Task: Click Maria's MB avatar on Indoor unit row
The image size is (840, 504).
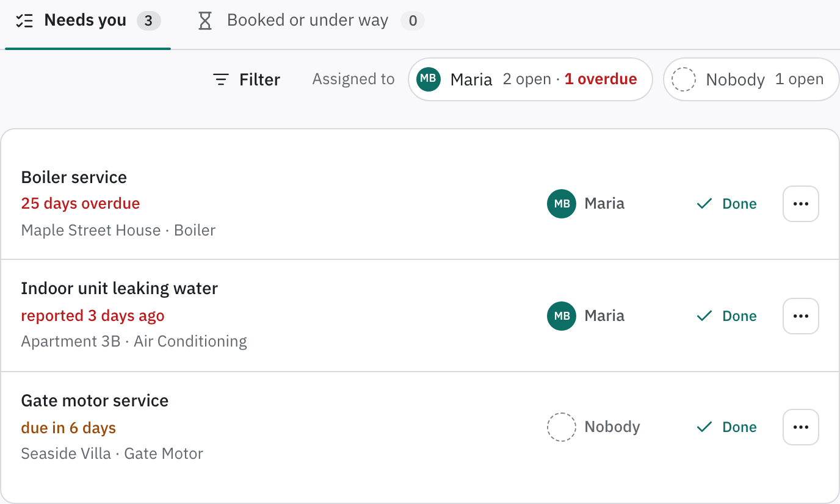Action: (562, 316)
